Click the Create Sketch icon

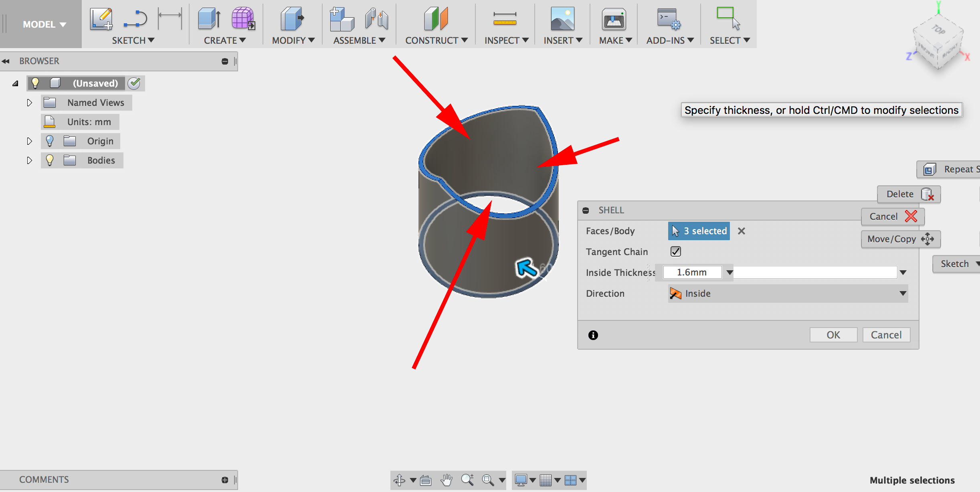click(x=101, y=19)
